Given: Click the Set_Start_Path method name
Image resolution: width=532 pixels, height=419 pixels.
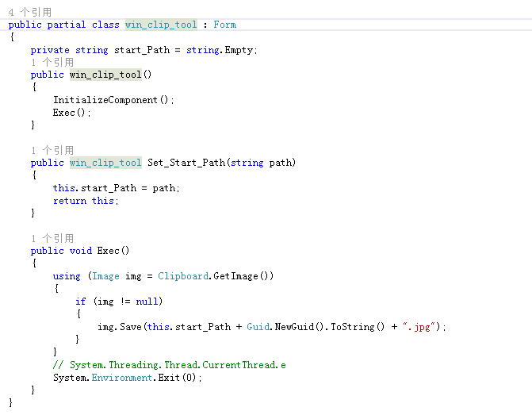Looking at the screenshot, I should coord(186,163).
